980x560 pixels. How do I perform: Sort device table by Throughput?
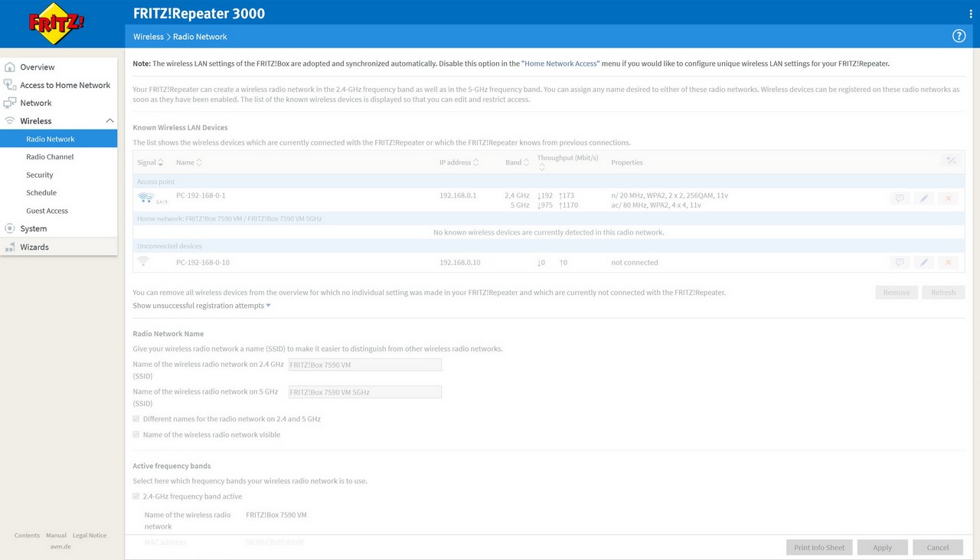(568, 162)
